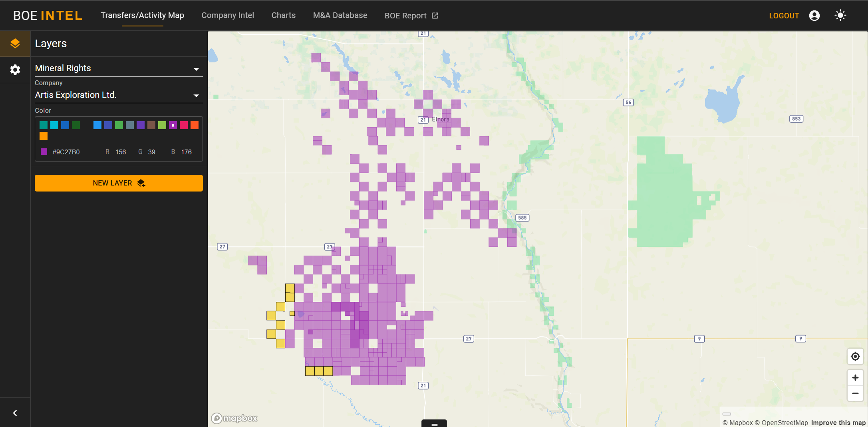Click the locate-me target icon on map
This screenshot has height=427, width=868.
pos(855,356)
